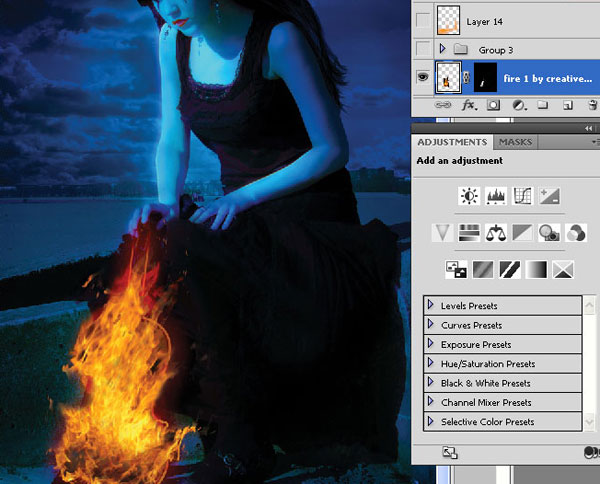Add a Channel Mixer adjustment

576,233
